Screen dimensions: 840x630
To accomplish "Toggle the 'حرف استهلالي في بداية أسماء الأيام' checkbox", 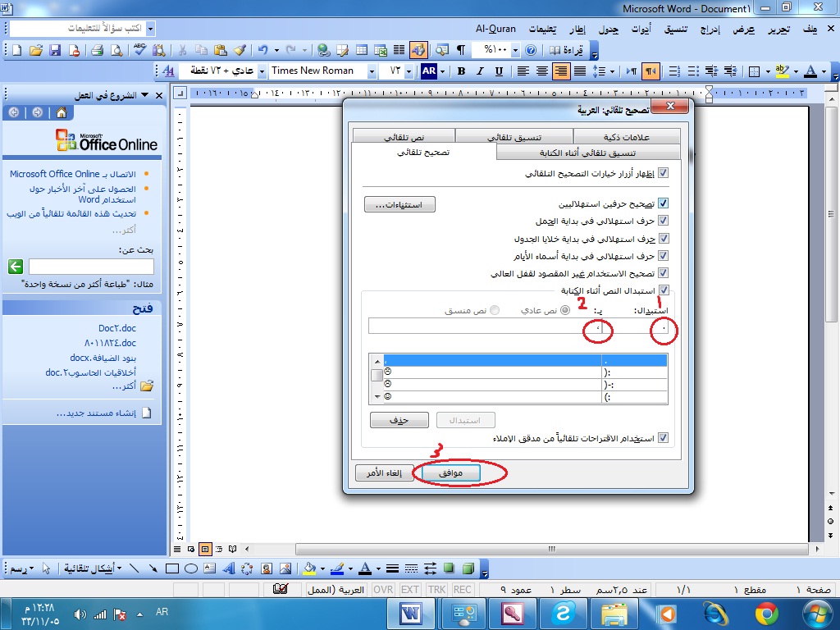I will [663, 256].
